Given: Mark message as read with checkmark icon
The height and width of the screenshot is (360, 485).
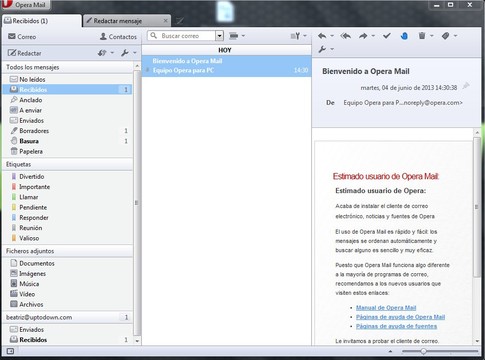Looking at the screenshot, I should [387, 36].
